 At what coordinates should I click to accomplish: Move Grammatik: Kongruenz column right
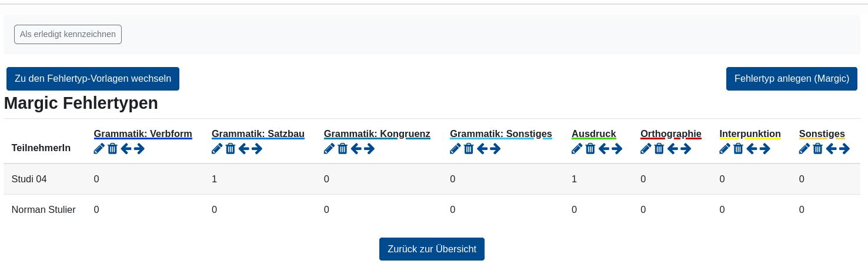[369, 149]
